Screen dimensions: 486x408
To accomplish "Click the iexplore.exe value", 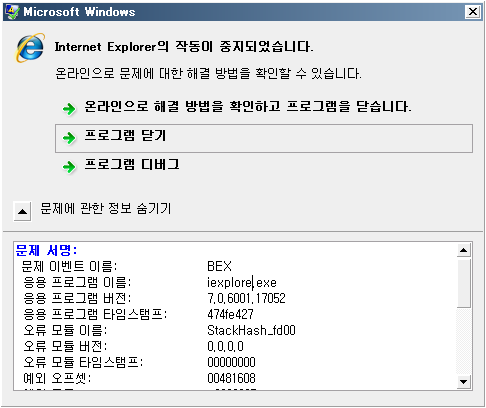I will 242,282.
